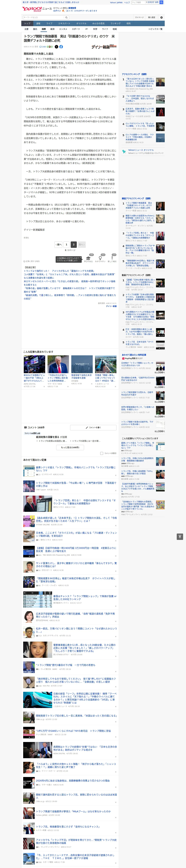
Task: React with 学びがある graduation cap icon
Action: [x=89, y=258]
